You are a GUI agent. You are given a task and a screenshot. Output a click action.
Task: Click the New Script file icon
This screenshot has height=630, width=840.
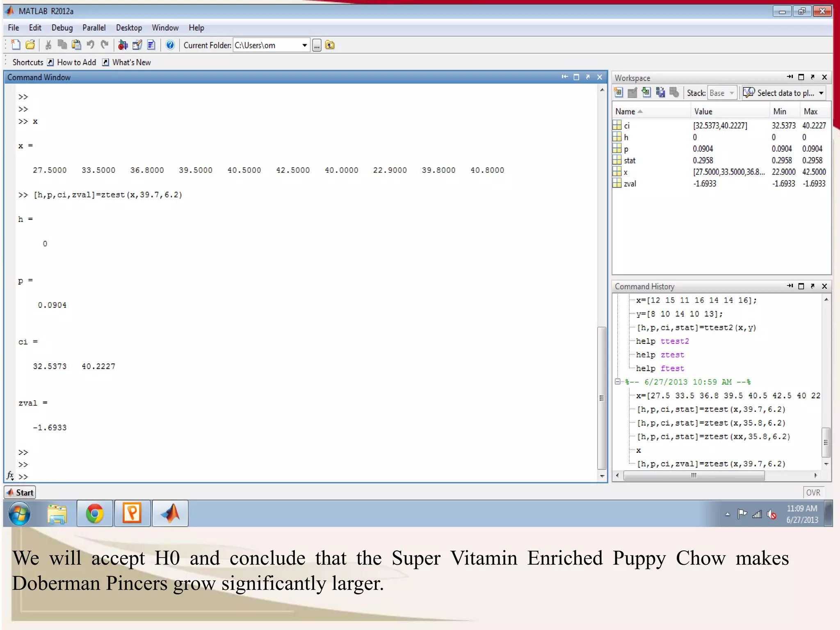[x=16, y=45]
